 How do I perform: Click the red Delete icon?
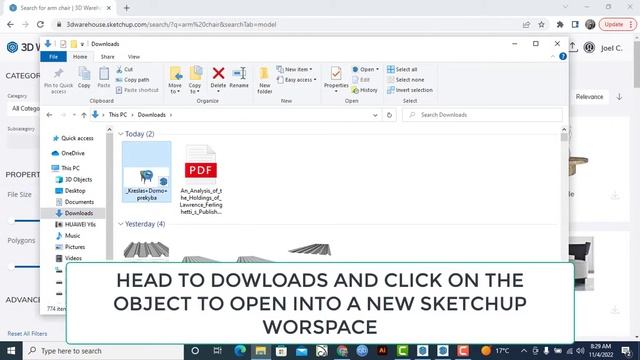click(218, 73)
